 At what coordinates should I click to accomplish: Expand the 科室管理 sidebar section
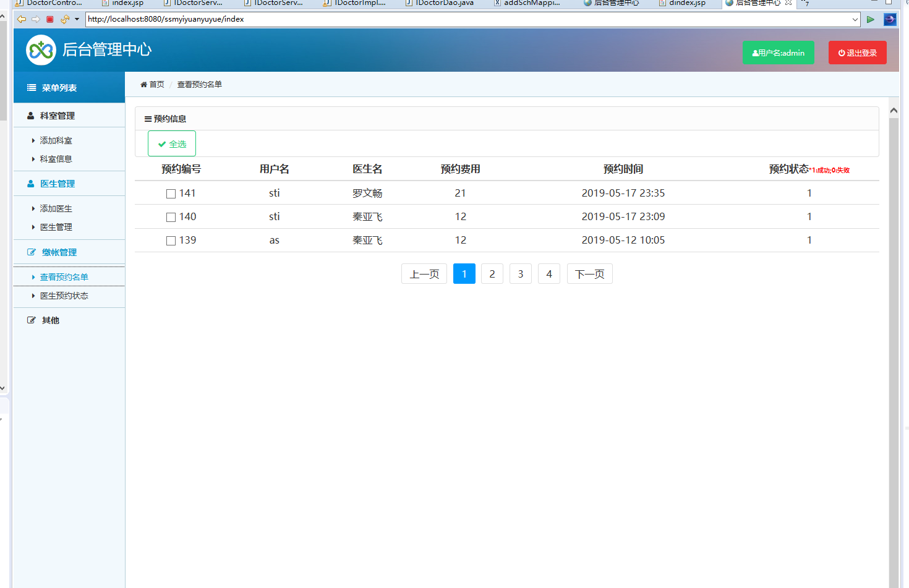coord(58,116)
